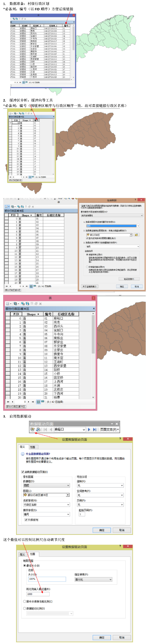This screenshot has width=148, height=644.
Task: Click scrollbar in village table window
Action: tap(73, 52)
